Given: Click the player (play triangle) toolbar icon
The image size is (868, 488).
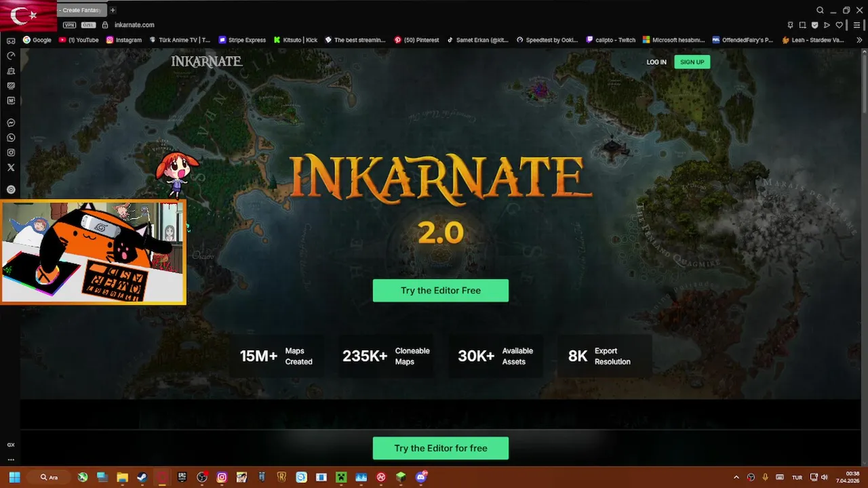Looking at the screenshot, I should click(x=827, y=25).
